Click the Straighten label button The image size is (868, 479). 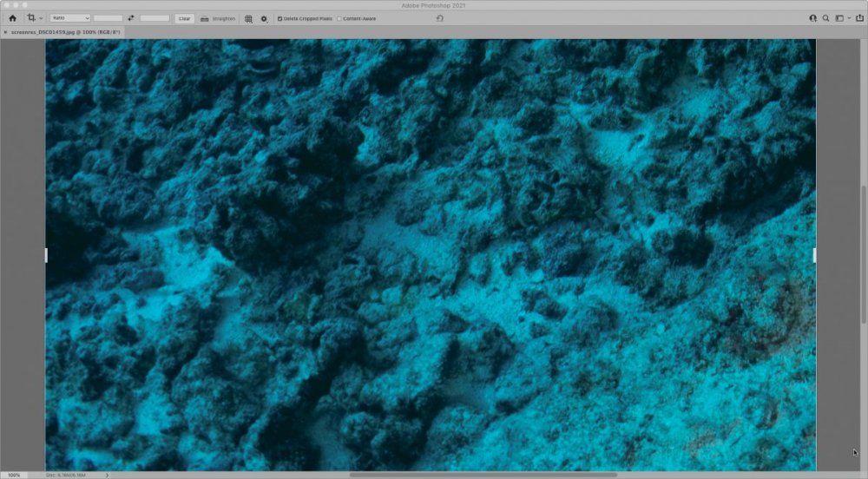tap(224, 19)
